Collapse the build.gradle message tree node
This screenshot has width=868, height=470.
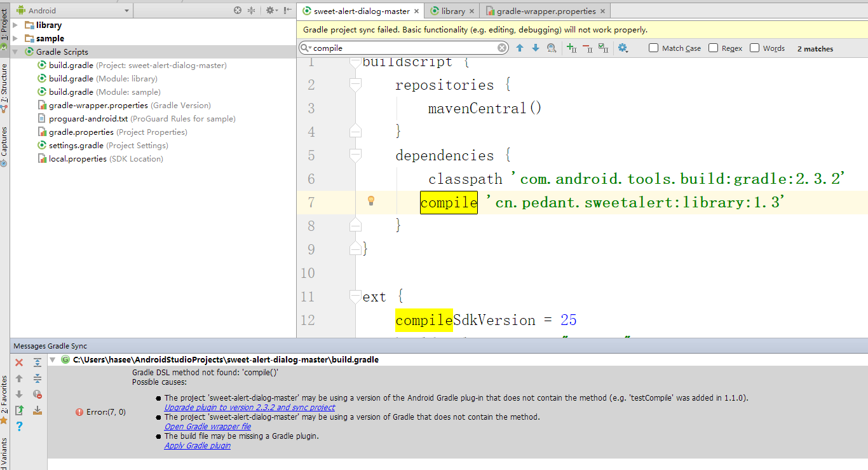tap(52, 360)
